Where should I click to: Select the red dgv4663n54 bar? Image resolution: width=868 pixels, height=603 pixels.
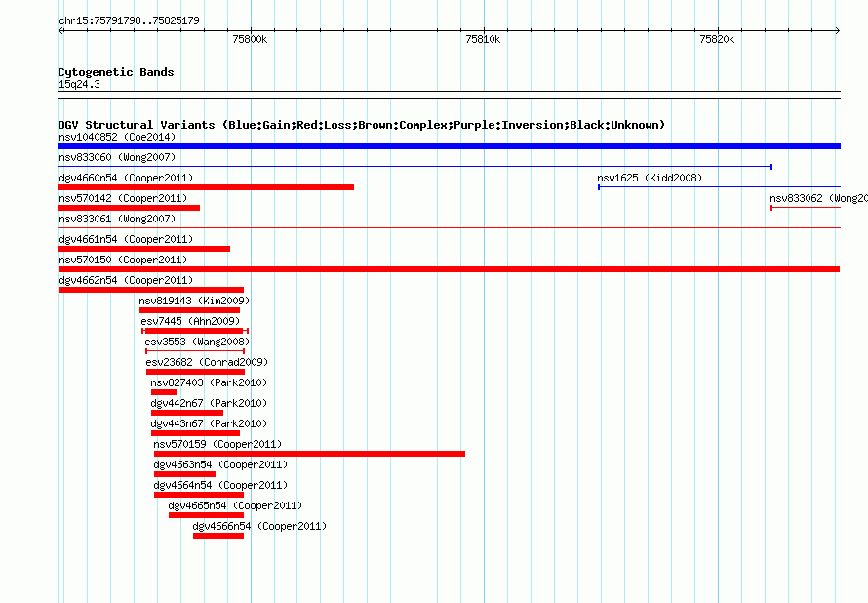point(184,474)
